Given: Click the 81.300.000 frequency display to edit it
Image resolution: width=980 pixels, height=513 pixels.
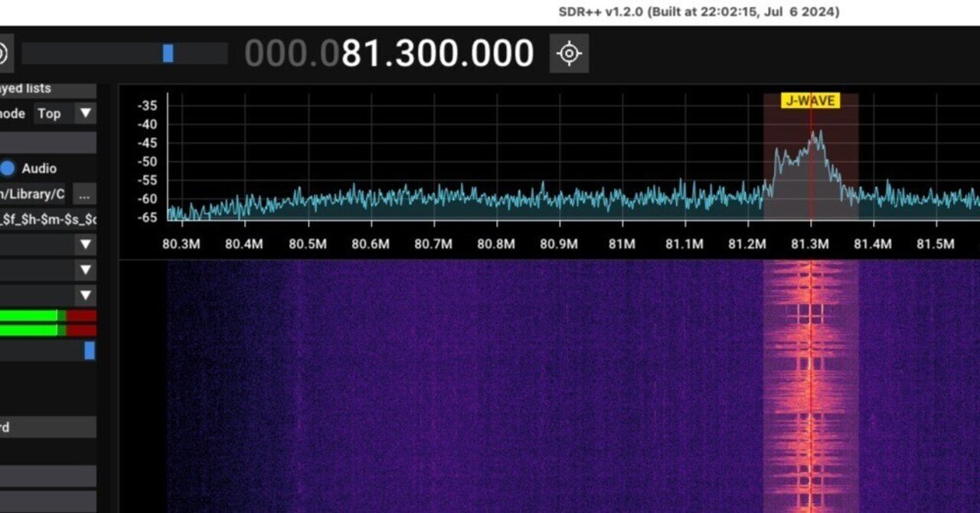Looking at the screenshot, I should [x=436, y=54].
